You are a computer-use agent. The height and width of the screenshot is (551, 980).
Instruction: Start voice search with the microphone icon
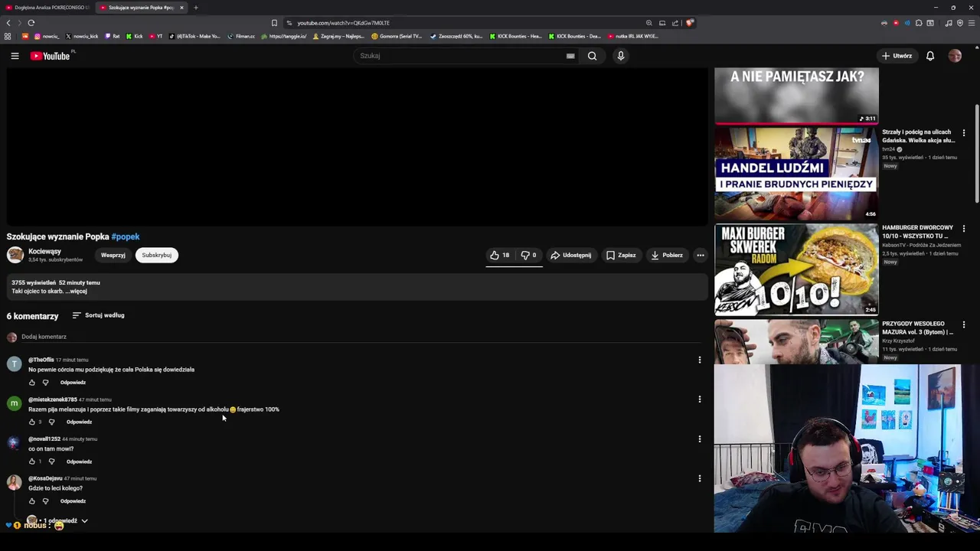coord(621,56)
